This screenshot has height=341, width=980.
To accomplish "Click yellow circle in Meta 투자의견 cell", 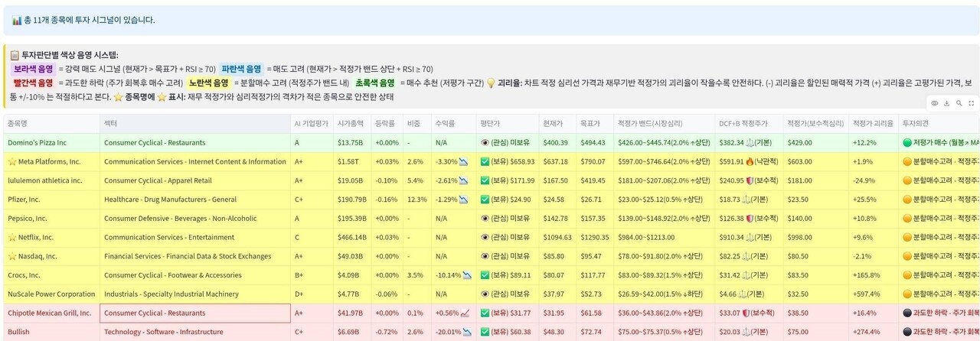I will [907, 161].
